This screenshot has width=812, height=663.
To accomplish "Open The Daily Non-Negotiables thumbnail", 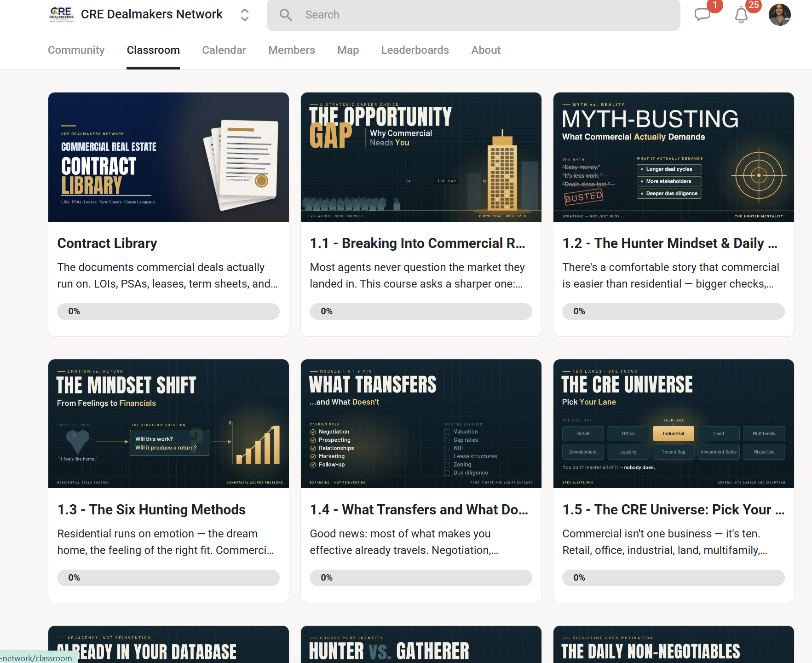I will 674,644.
